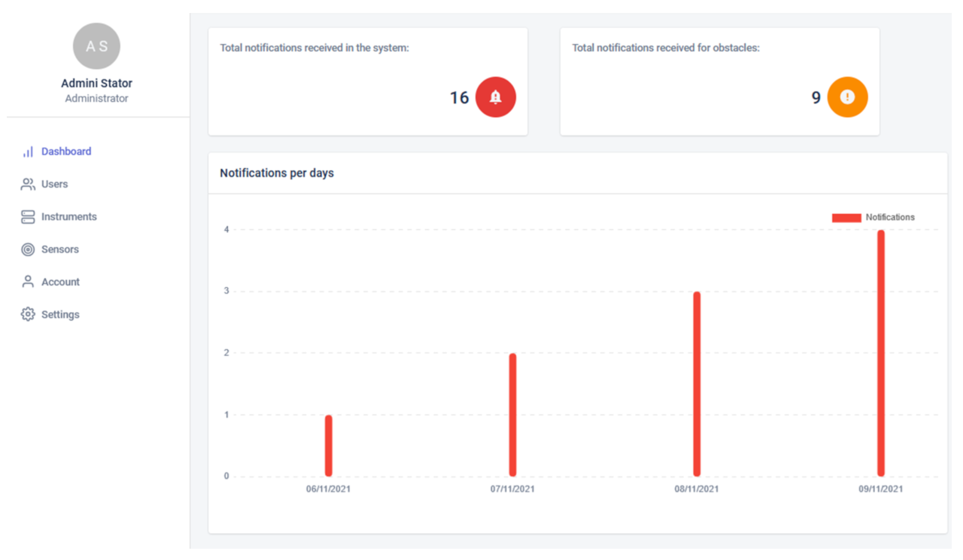Click the Account person icon
The width and height of the screenshot is (963, 560).
point(28,282)
